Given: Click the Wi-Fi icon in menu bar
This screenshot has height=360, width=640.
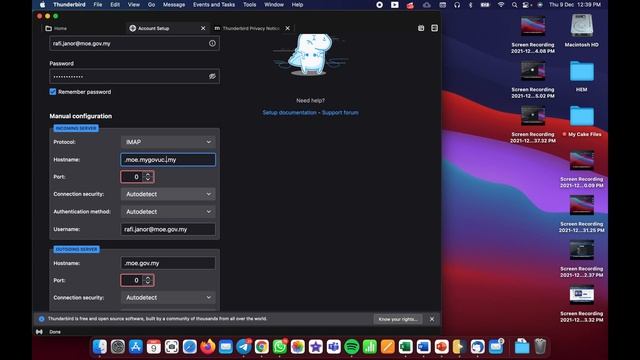Looking at the screenshot, I should click(x=501, y=4).
